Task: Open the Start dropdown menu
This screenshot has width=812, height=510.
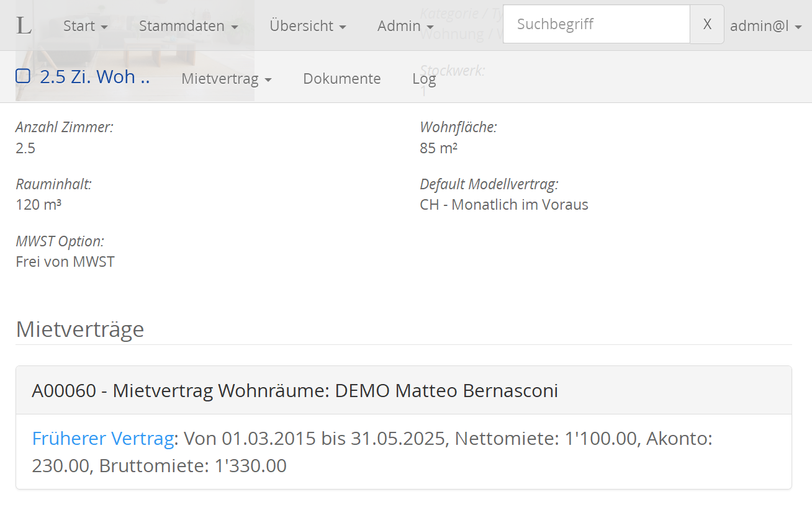Action: point(86,25)
